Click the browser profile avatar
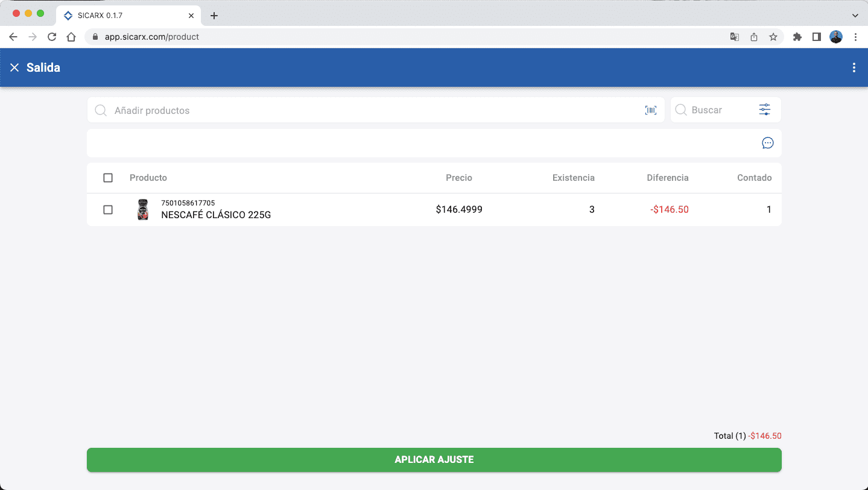The image size is (868, 490). tap(835, 37)
